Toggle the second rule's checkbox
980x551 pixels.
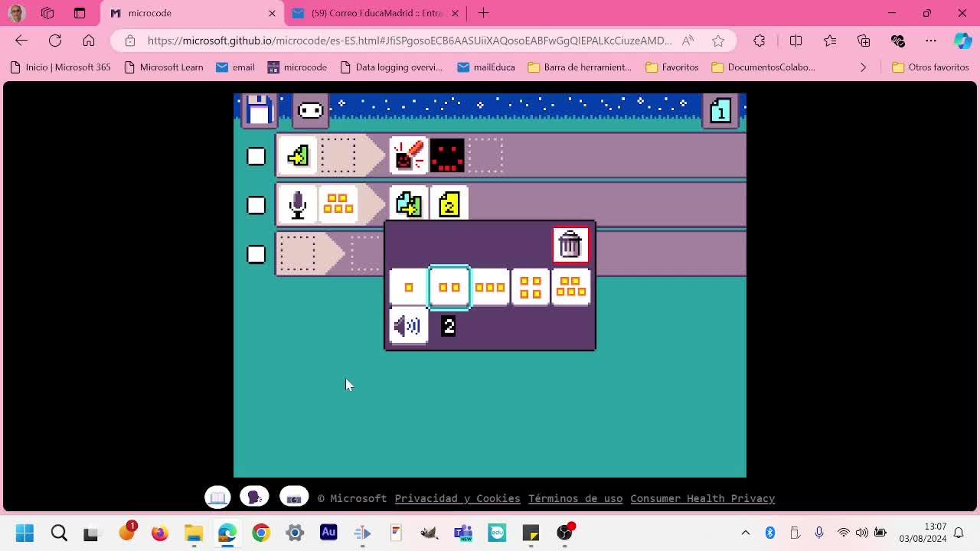coord(256,205)
